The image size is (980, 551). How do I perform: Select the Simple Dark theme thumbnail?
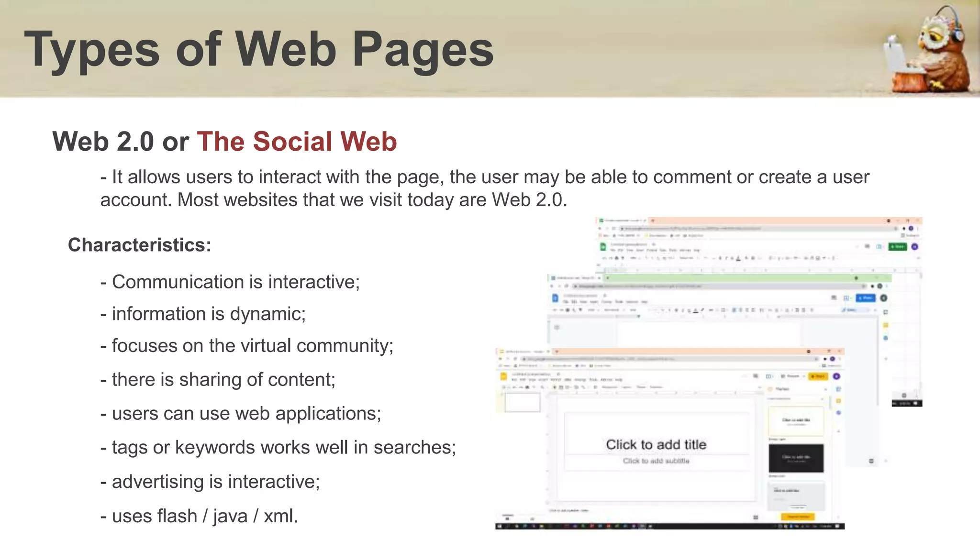click(796, 458)
